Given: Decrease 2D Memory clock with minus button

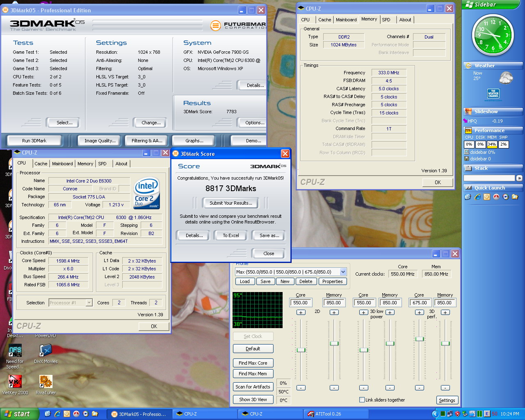Looking at the screenshot, I should (x=334, y=388).
